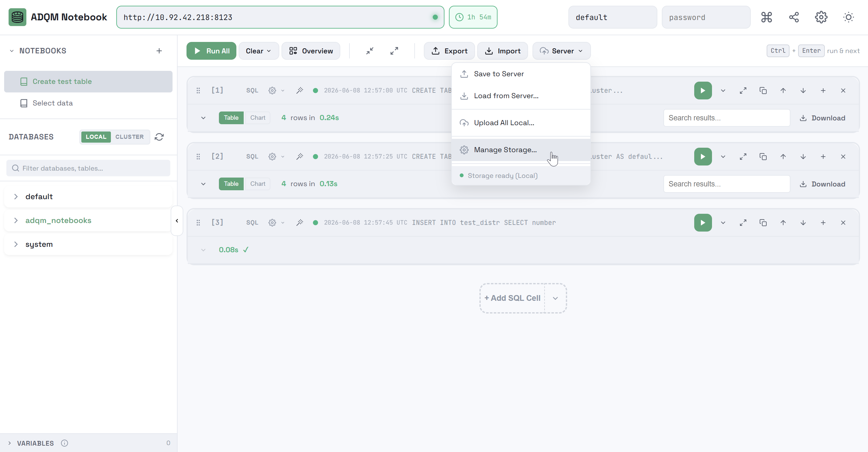Download results of cell [1]
868x452 pixels.
822,118
